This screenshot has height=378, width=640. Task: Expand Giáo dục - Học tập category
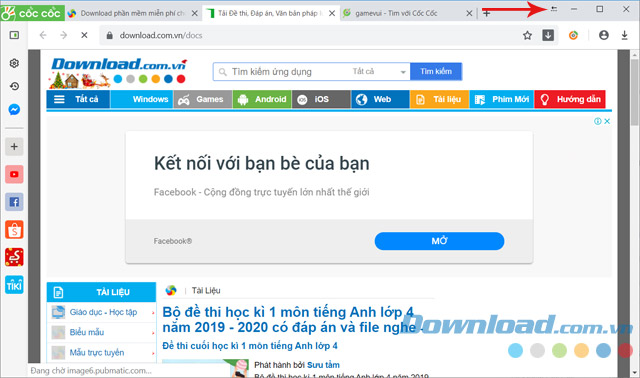tap(101, 312)
